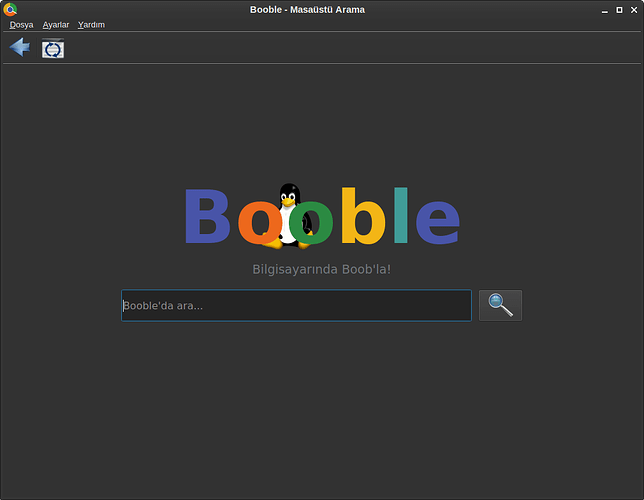The width and height of the screenshot is (644, 500).
Task: Click the Tux penguin in the logo
Action: [x=289, y=200]
